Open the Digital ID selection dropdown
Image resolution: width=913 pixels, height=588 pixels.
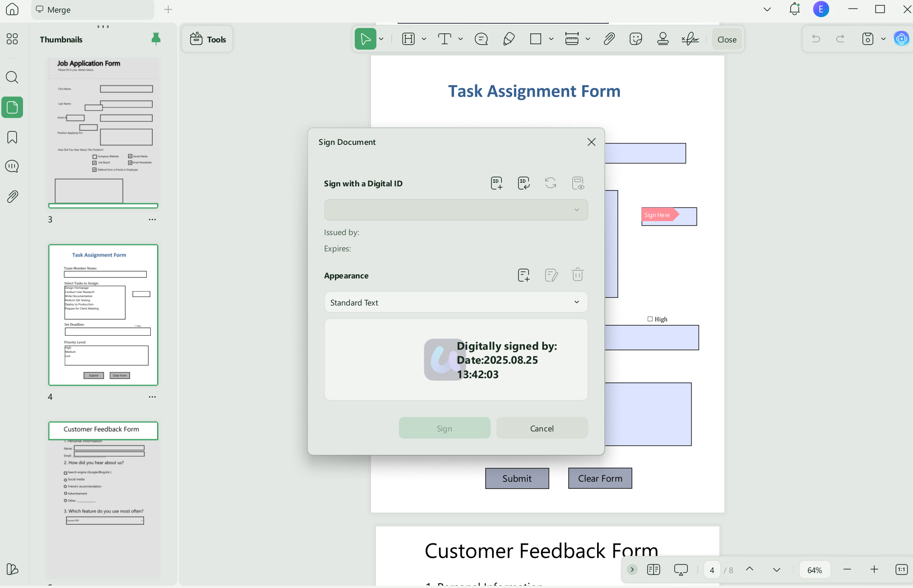(456, 210)
